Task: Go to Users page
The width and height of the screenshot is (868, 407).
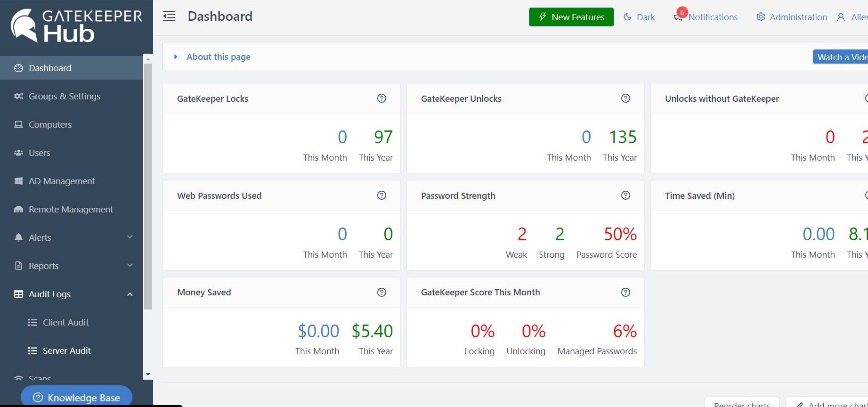Action: (x=72, y=153)
